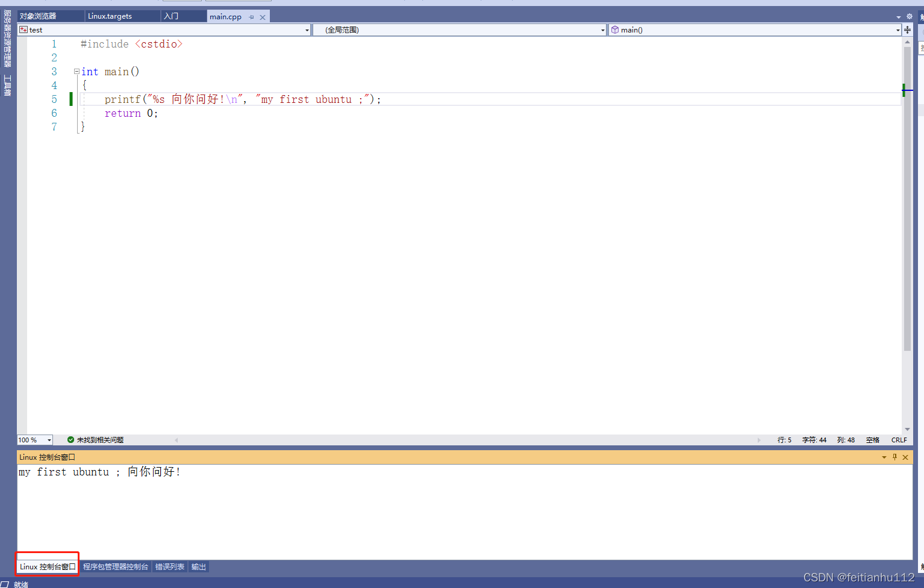Select the main.cpp tab
This screenshot has height=588, width=924.
226,17
